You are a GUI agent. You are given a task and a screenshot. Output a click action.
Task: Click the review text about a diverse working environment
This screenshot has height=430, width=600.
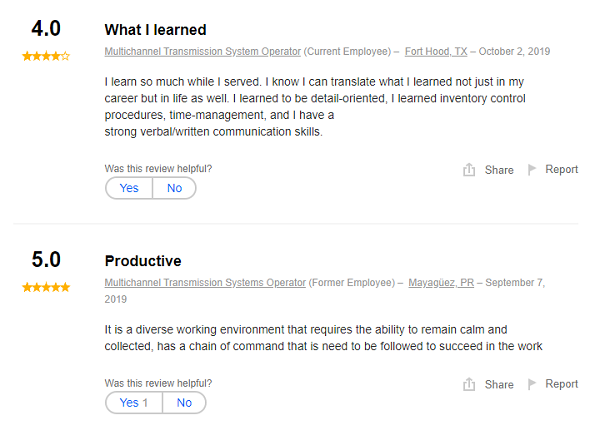(x=322, y=338)
